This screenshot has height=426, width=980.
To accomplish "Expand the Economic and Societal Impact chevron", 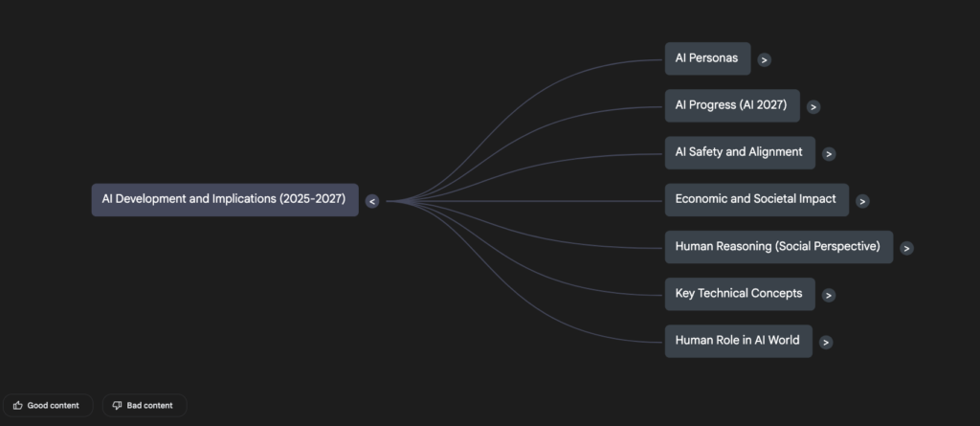I will (862, 201).
